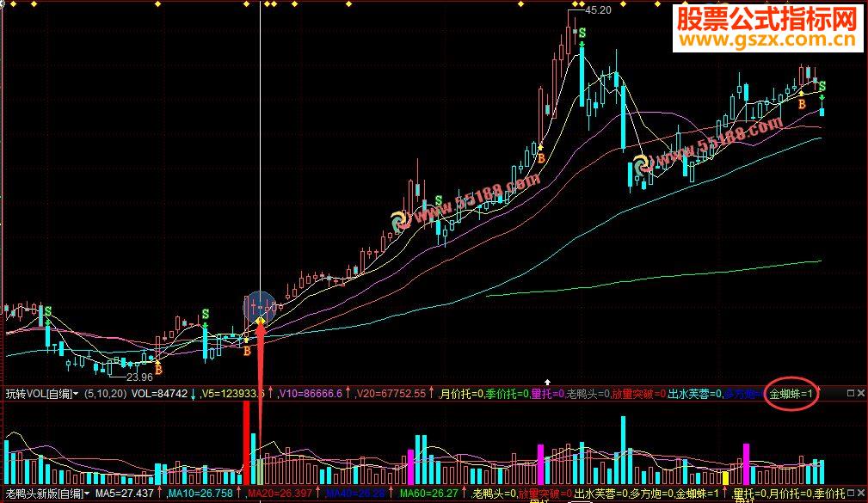Viewport: 868px width, 503px height.
Task: Click the VOL=84742 value
Action: pos(159,394)
